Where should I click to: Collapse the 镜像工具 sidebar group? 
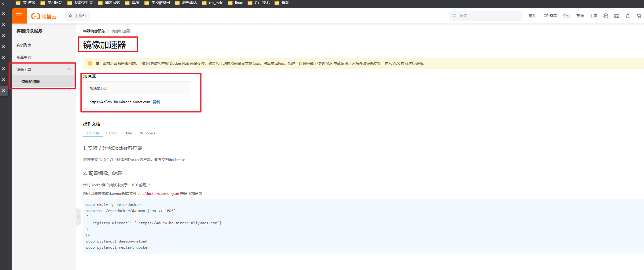(44, 69)
